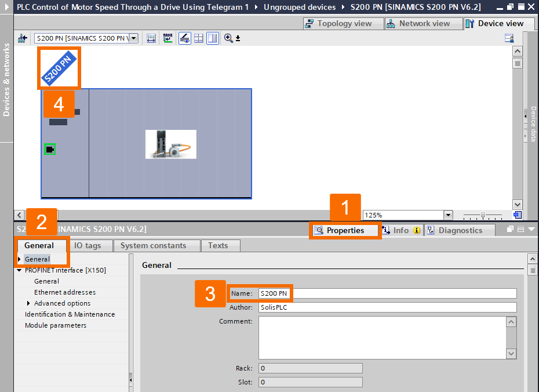Open the Info inspector tab
This screenshot has height=392, width=539.
coord(401,230)
